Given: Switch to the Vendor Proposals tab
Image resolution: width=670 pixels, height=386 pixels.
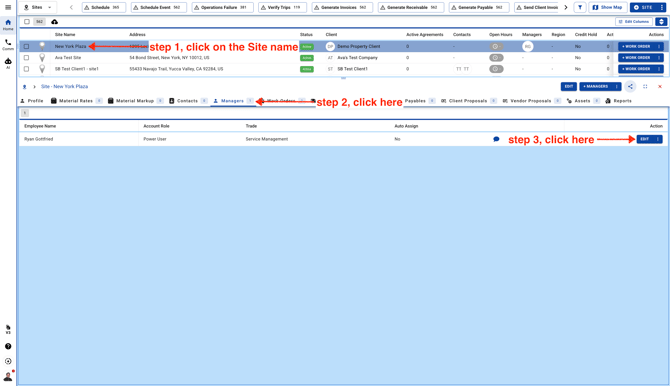Looking at the screenshot, I should (531, 101).
